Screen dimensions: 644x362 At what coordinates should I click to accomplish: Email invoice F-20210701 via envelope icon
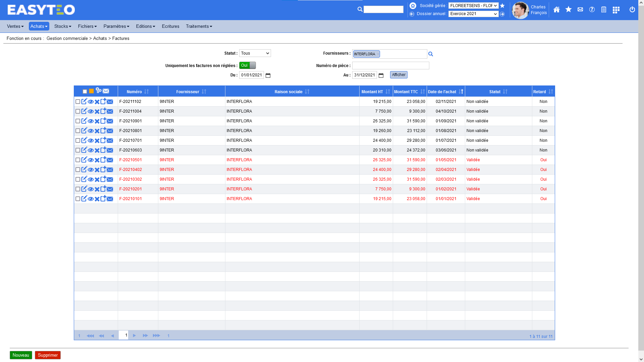[110, 140]
